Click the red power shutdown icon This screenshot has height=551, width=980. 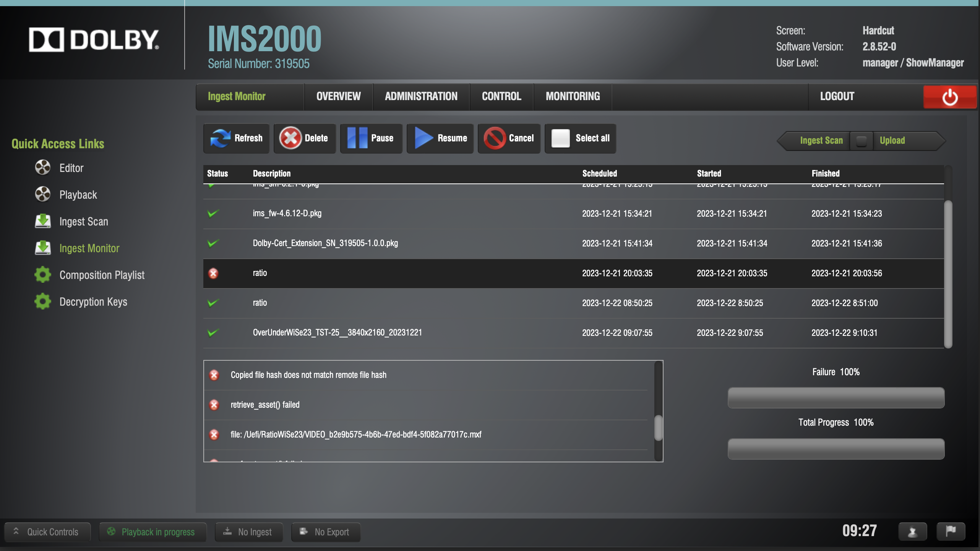949,97
